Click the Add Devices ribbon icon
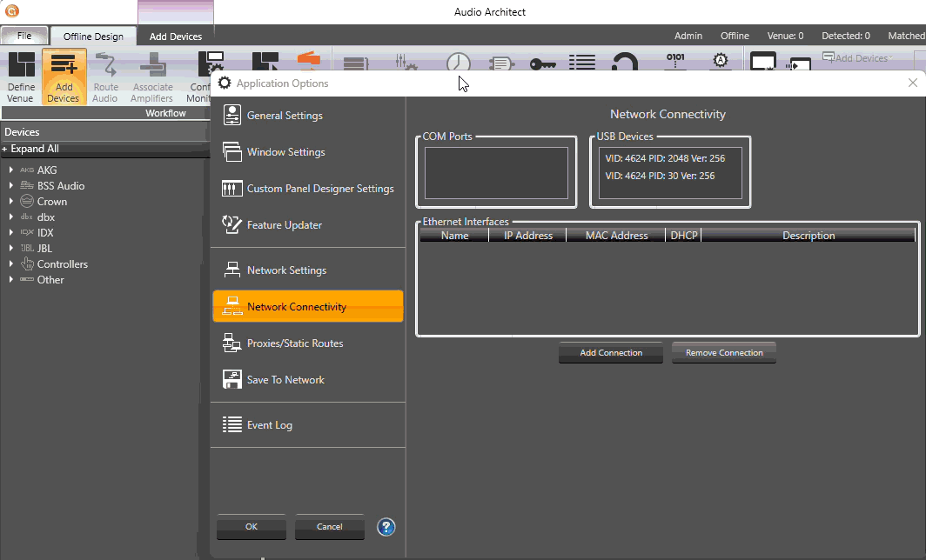 pyautogui.click(x=64, y=77)
